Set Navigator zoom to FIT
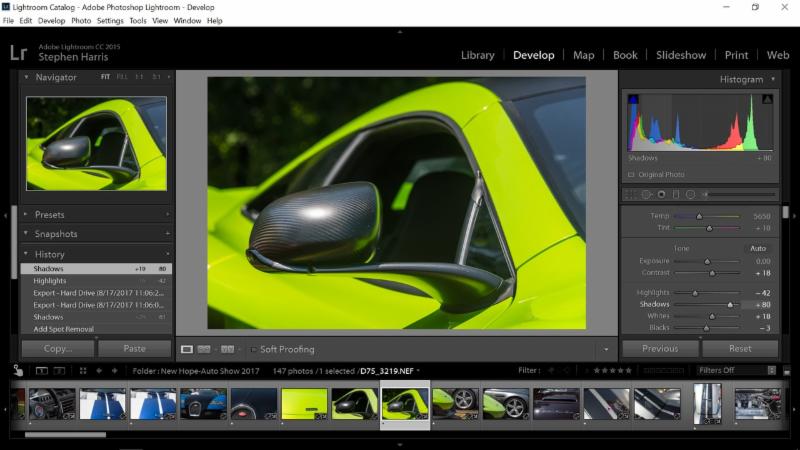Image resolution: width=800 pixels, height=450 pixels. [105, 77]
